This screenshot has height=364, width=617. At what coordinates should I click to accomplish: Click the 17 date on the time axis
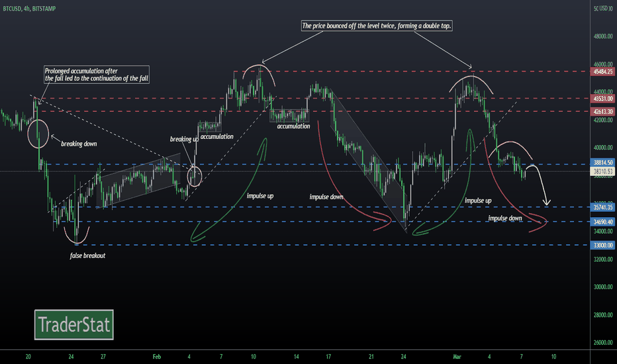(328, 357)
